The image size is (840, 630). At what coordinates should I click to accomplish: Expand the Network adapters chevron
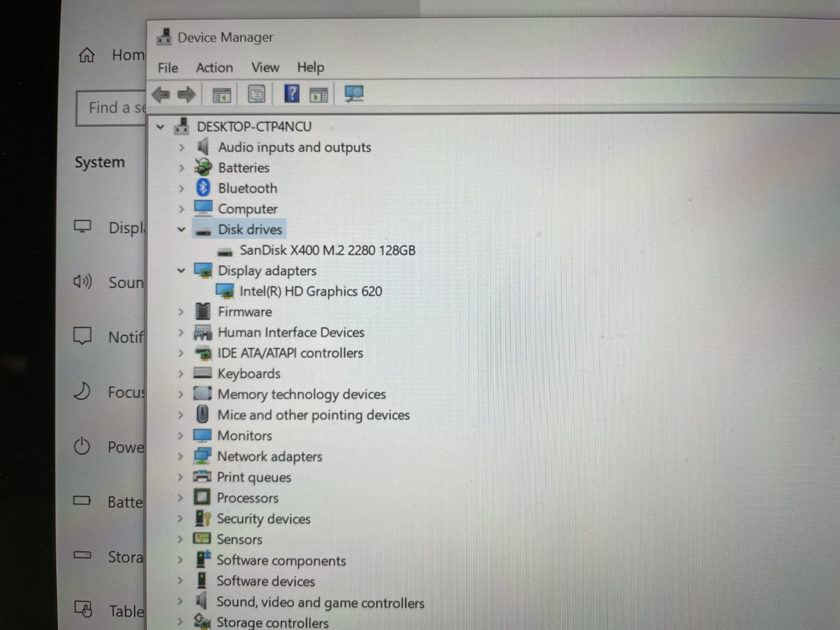point(180,456)
